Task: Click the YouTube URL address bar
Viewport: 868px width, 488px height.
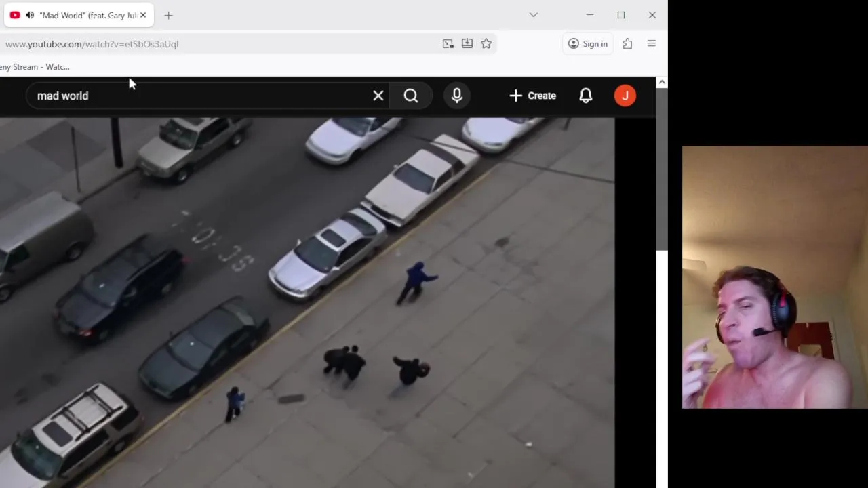Action: [x=220, y=44]
